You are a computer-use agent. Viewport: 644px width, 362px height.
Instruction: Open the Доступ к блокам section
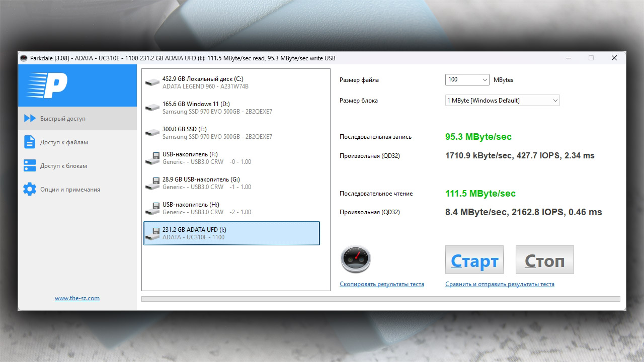coord(77,166)
